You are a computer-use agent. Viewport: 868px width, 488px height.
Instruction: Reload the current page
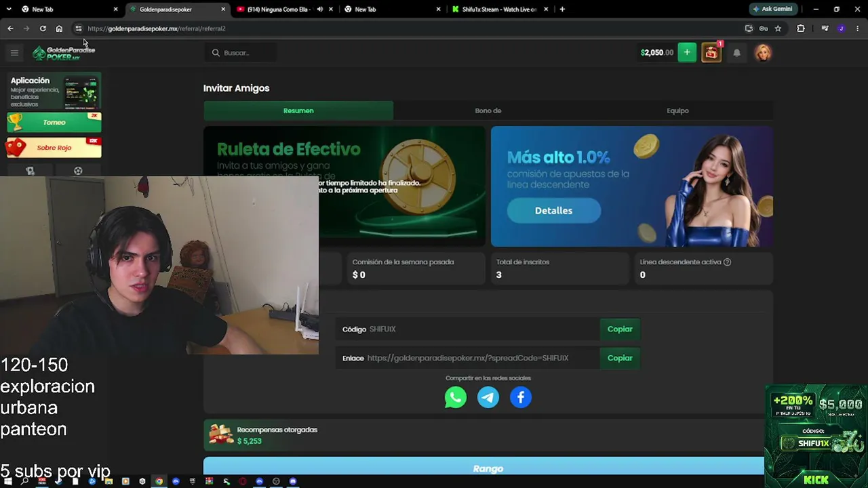point(43,28)
